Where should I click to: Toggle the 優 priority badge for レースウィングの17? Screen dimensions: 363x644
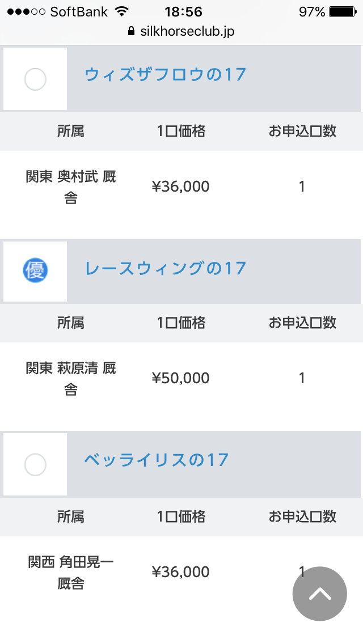pos(35,270)
